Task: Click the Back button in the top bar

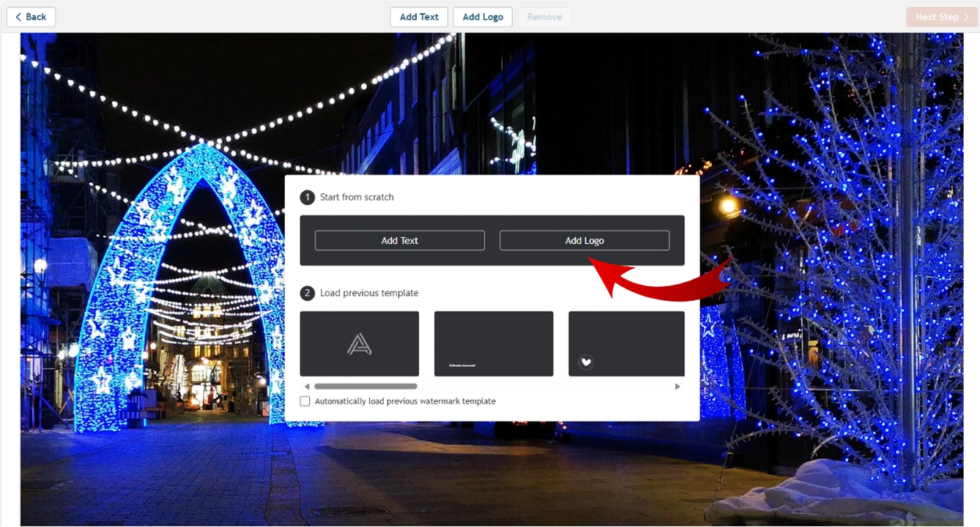Action: tap(31, 17)
